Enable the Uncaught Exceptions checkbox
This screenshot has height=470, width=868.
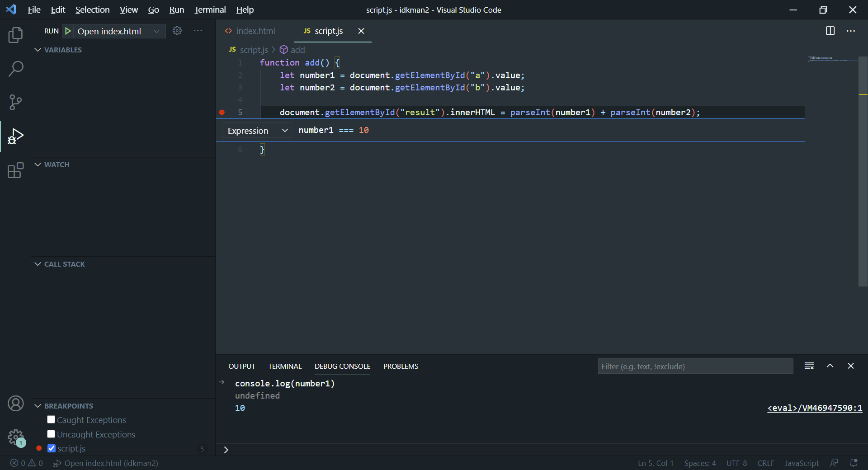(51, 434)
